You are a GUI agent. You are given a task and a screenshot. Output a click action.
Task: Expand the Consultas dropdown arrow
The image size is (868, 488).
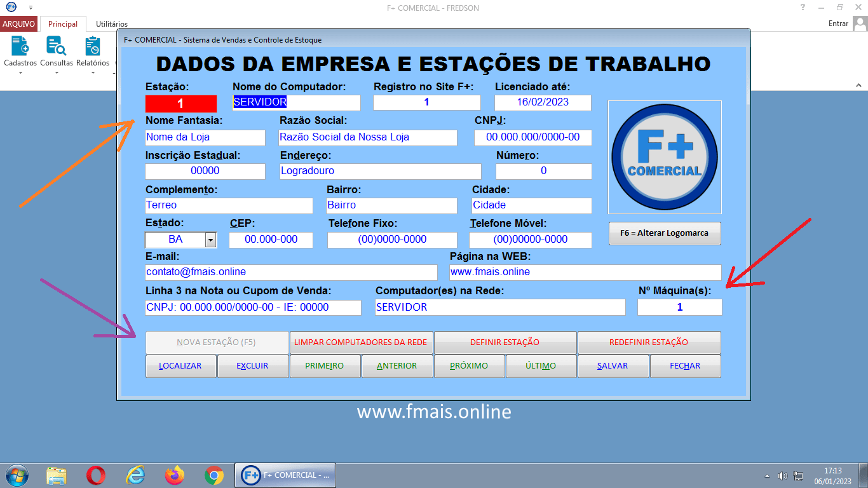click(56, 72)
